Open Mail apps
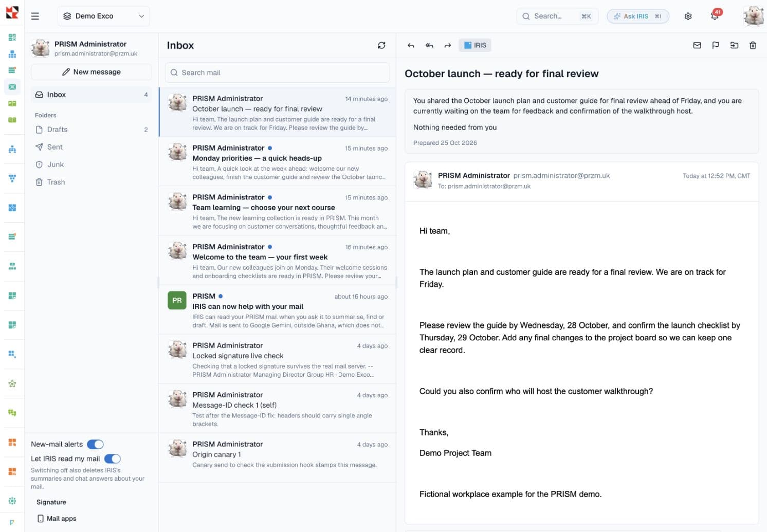The height and width of the screenshot is (532, 767). (x=57, y=519)
